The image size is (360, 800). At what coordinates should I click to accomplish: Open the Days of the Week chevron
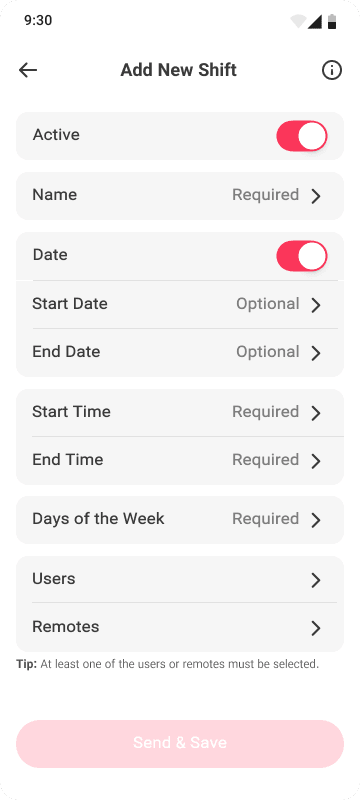point(316,520)
